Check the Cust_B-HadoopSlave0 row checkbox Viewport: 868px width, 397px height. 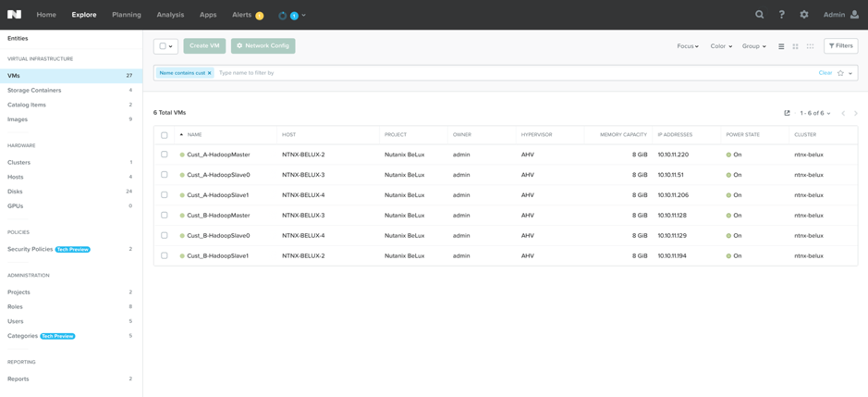pyautogui.click(x=165, y=235)
